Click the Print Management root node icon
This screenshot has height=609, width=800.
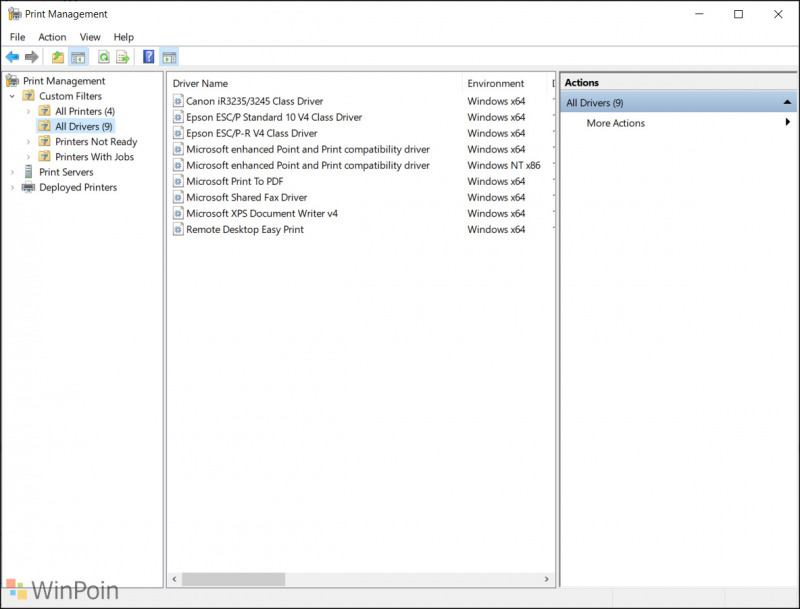(x=12, y=81)
